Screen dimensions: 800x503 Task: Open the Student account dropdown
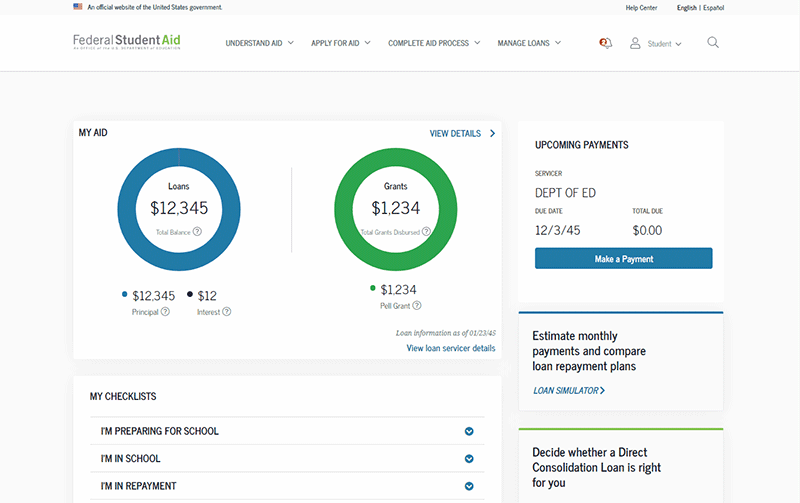click(x=656, y=44)
